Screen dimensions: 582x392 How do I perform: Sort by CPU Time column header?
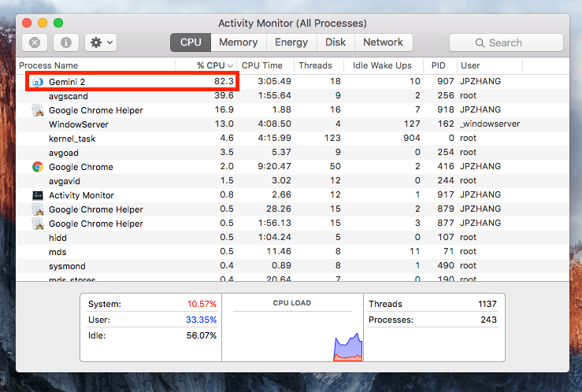[x=265, y=65]
